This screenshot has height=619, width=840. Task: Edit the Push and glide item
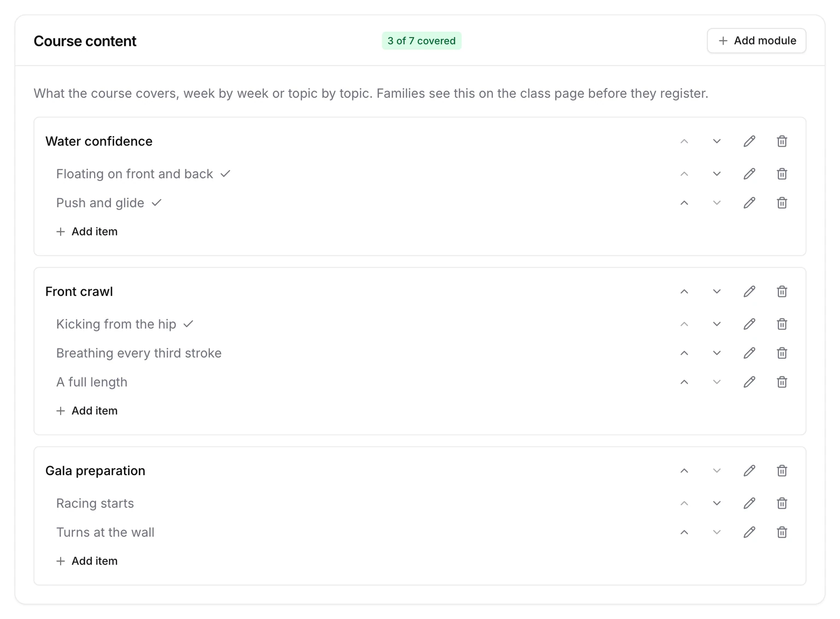[x=749, y=203]
